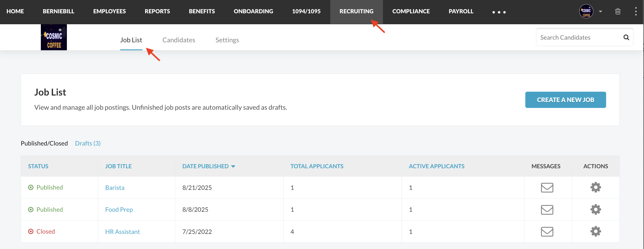Expand the account avatar dropdown arrow
The width and height of the screenshot is (644, 249).
point(600,12)
